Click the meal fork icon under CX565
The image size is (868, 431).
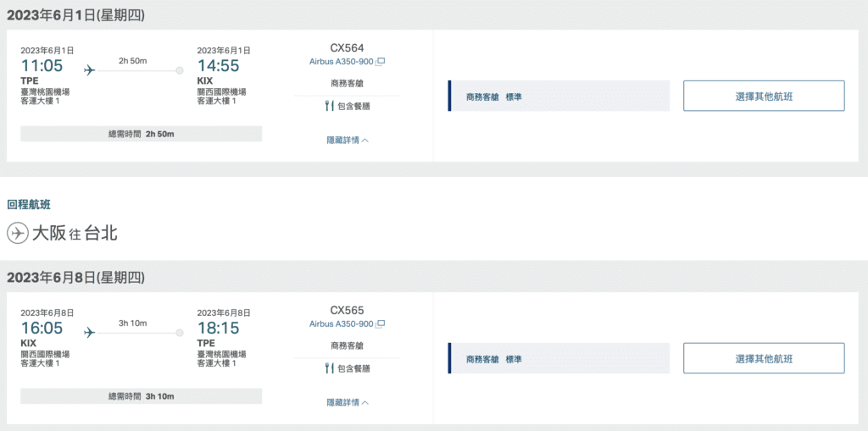330,368
